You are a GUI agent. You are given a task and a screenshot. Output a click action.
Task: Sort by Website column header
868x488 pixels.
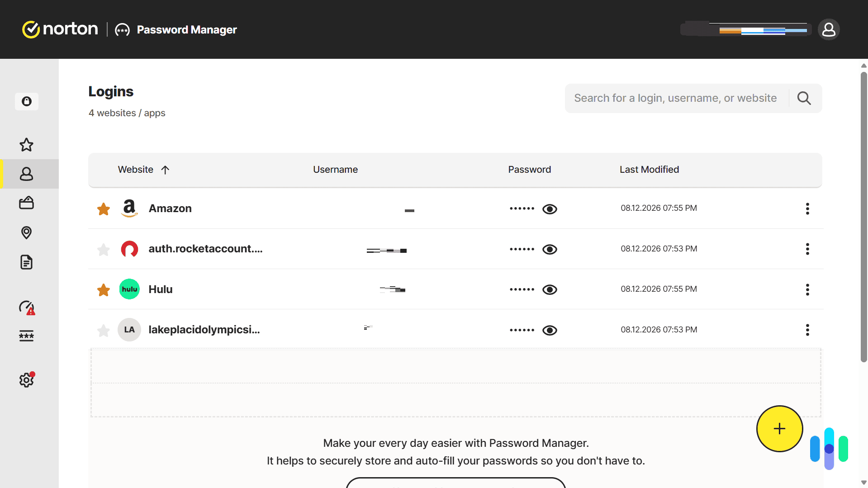(136, 170)
